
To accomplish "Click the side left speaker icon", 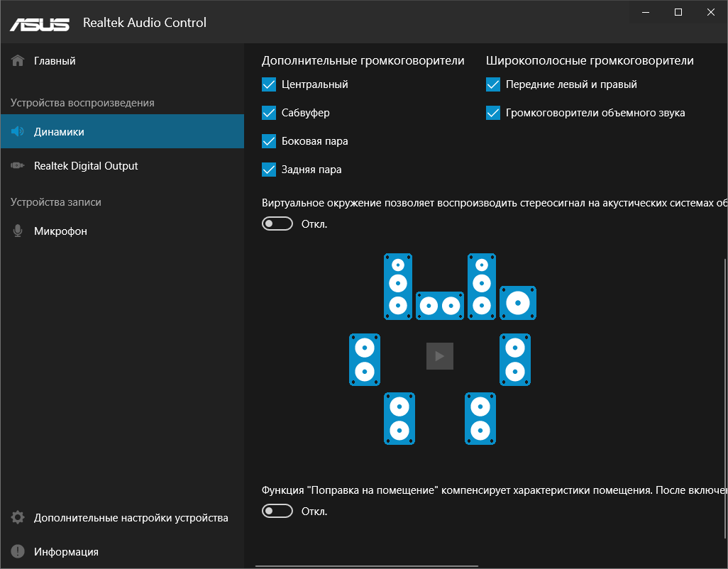I will click(365, 360).
